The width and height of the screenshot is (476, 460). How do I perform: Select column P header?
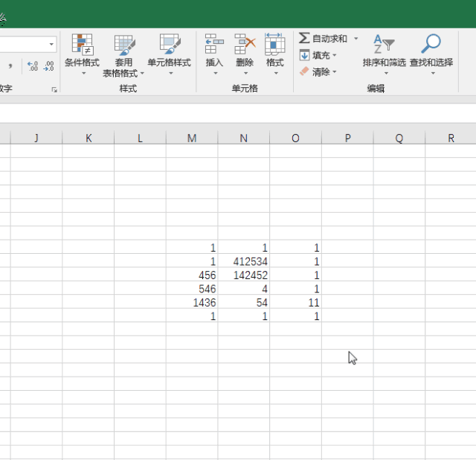pos(347,138)
